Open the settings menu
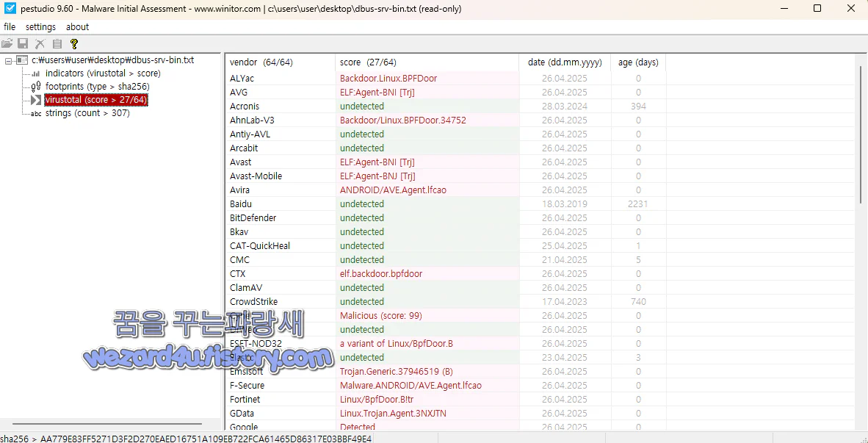The width and height of the screenshot is (868, 443). pos(40,26)
